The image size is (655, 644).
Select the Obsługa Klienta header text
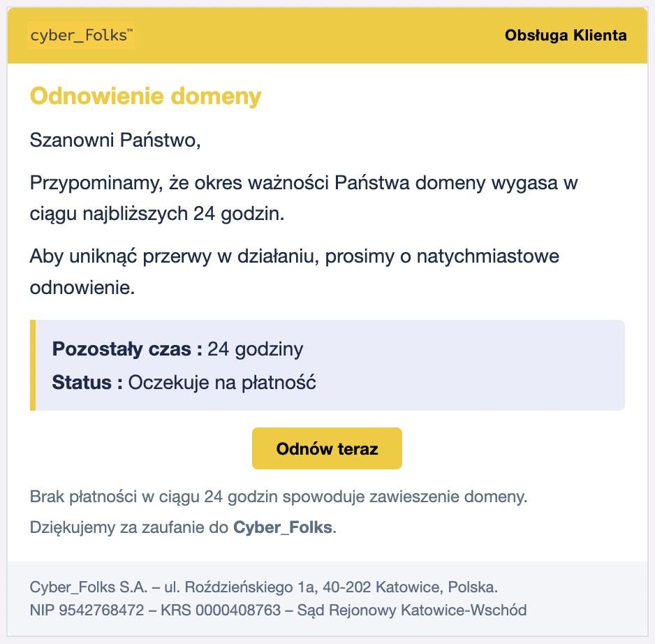point(566,36)
